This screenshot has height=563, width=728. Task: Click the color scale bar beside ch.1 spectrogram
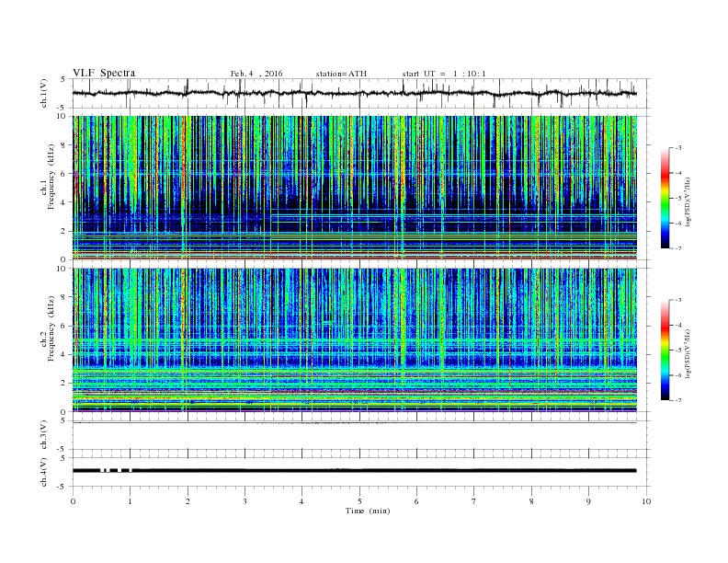(665, 199)
